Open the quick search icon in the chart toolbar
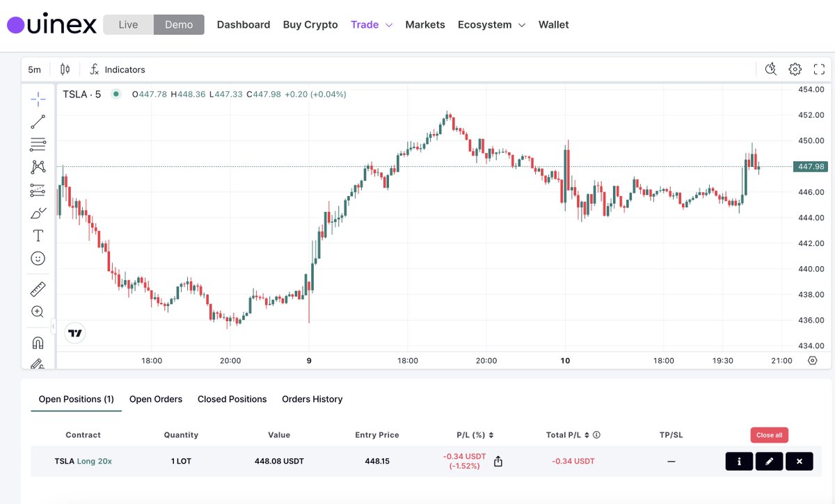The height and width of the screenshot is (504, 835). click(x=770, y=69)
